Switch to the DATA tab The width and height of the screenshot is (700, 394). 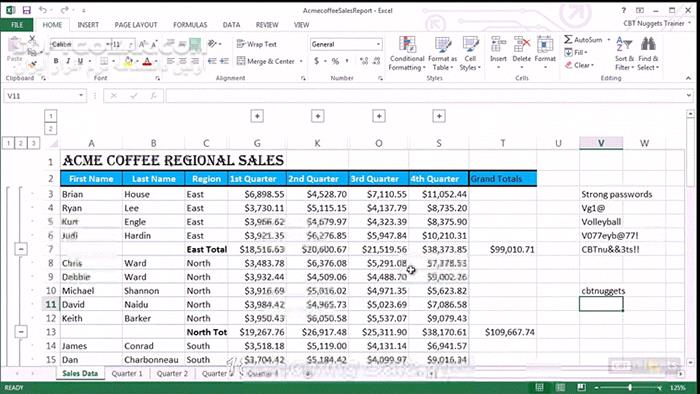pos(231,25)
